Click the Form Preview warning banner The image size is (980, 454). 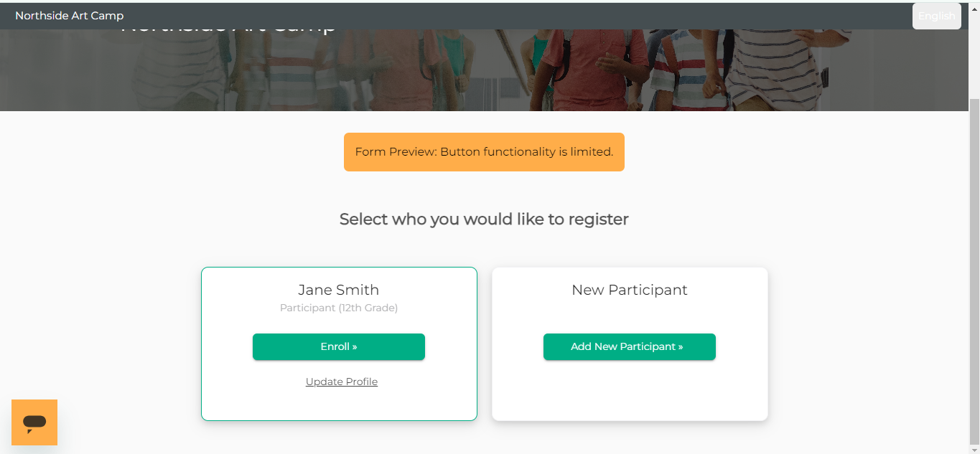[484, 152]
